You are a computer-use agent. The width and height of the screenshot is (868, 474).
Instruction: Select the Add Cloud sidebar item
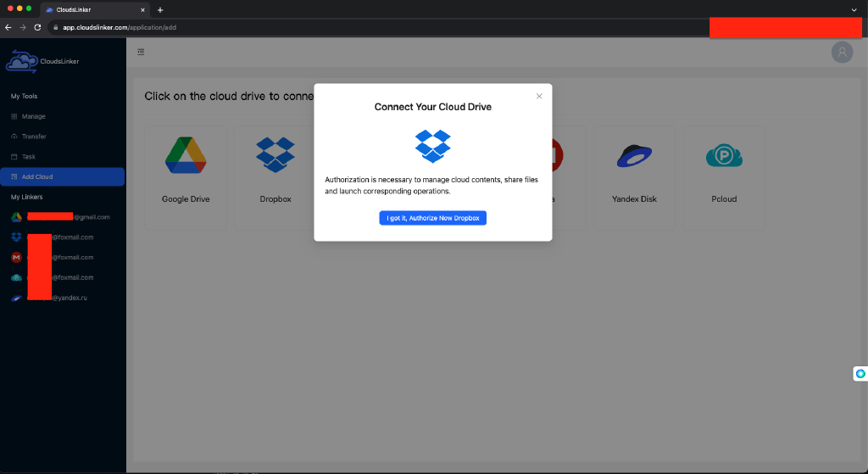(x=62, y=176)
